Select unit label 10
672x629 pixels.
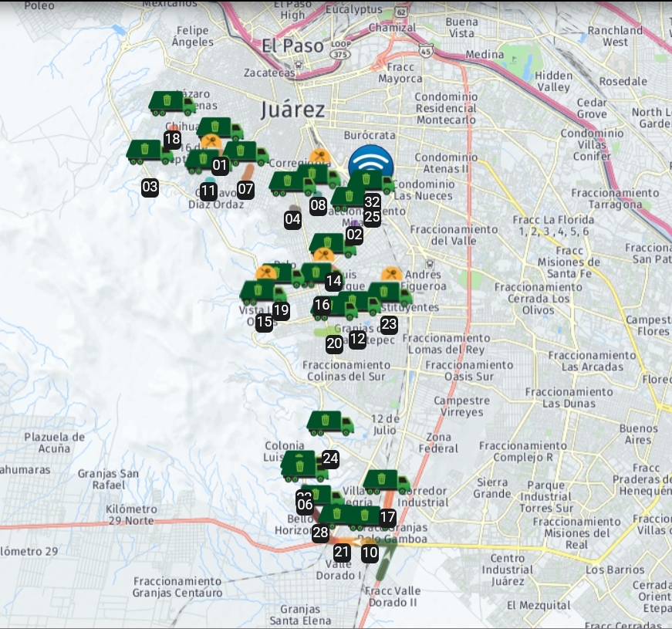coord(370,552)
